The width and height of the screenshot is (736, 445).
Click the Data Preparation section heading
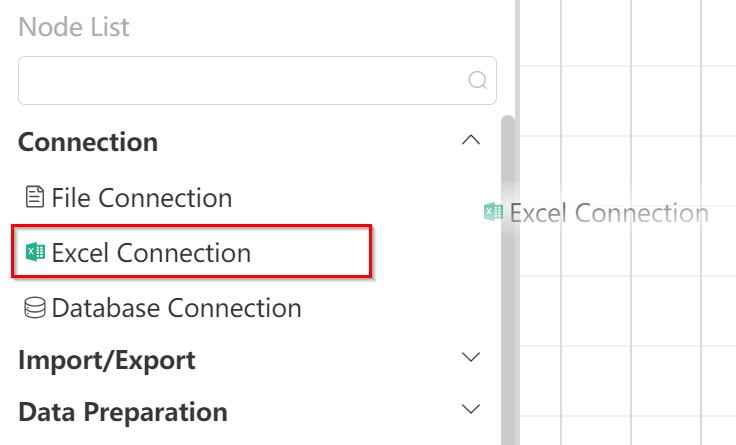[x=123, y=412]
